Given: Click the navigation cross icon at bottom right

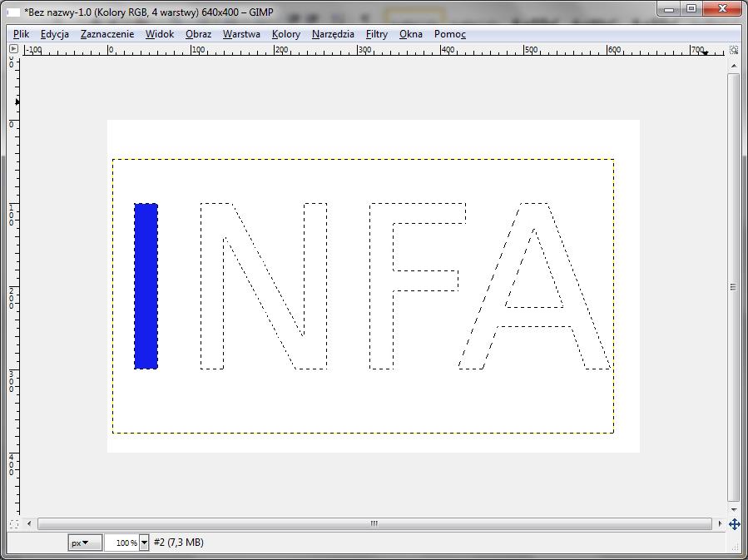Looking at the screenshot, I should coord(734,524).
